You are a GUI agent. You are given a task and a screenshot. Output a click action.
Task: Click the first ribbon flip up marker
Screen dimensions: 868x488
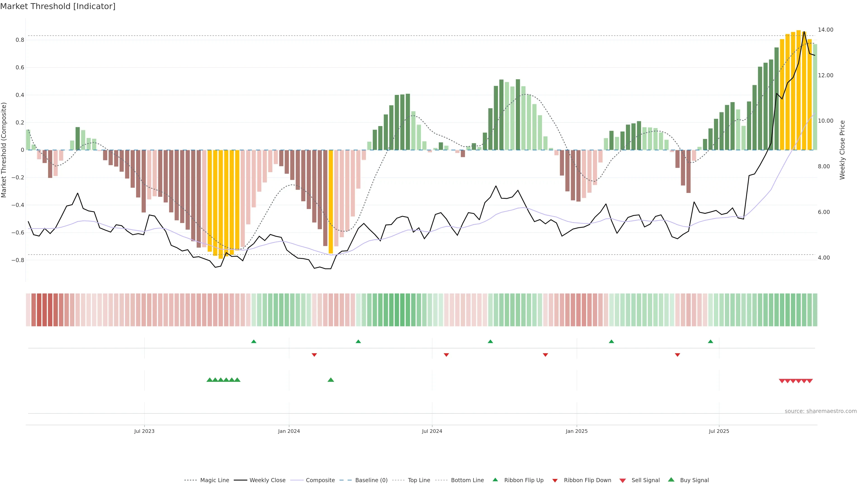pos(254,342)
